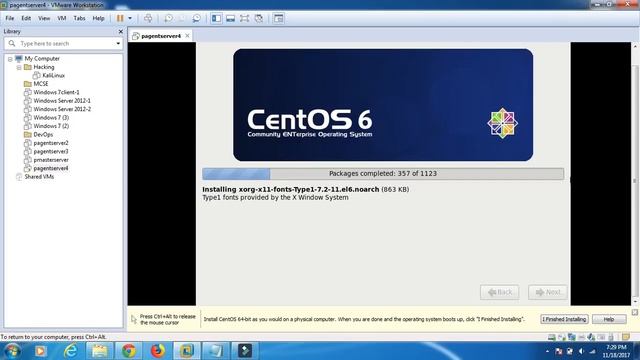Image resolution: width=640 pixels, height=360 pixels.
Task: Close the pagentserver4 tab
Action: [x=187, y=36]
